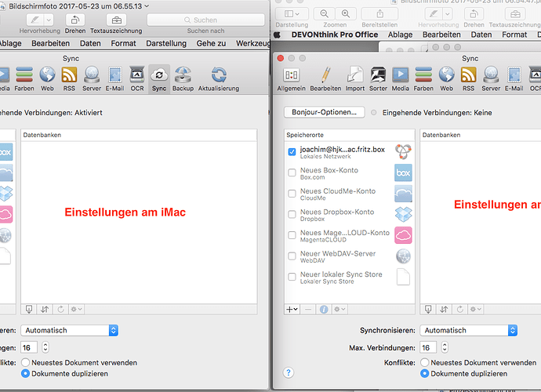Viewport: 541px width, 392px height.
Task: Open gear menu under right Datenbanken list
Action: [475, 309]
